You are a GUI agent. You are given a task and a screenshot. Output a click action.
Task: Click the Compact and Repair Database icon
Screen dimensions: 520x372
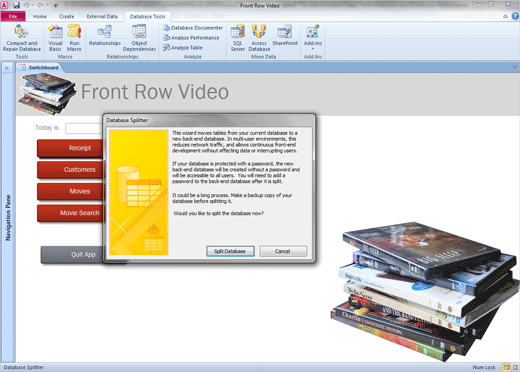pos(22,38)
